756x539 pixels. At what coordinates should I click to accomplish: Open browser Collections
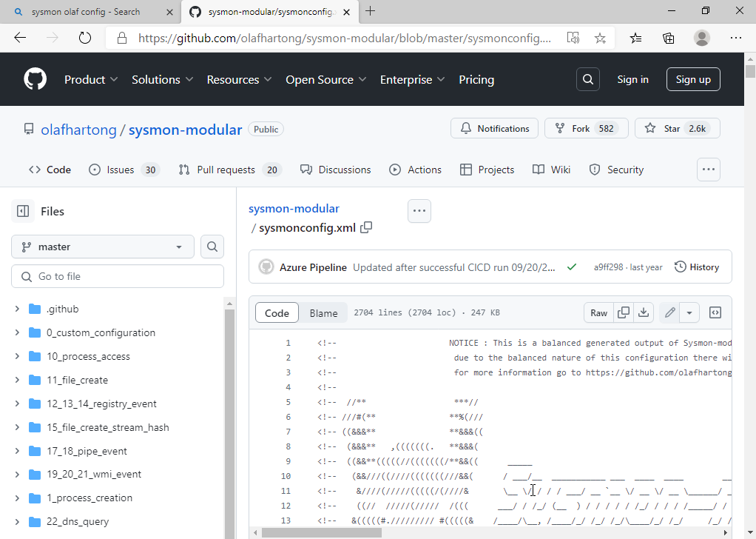pos(669,38)
